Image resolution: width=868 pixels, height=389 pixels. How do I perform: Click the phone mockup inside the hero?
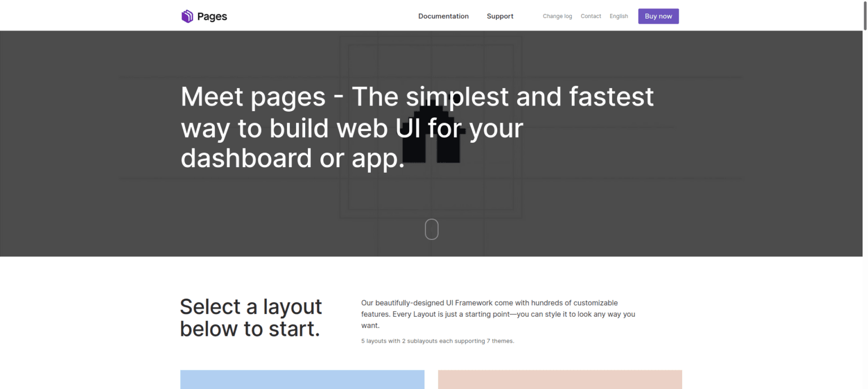click(432, 136)
